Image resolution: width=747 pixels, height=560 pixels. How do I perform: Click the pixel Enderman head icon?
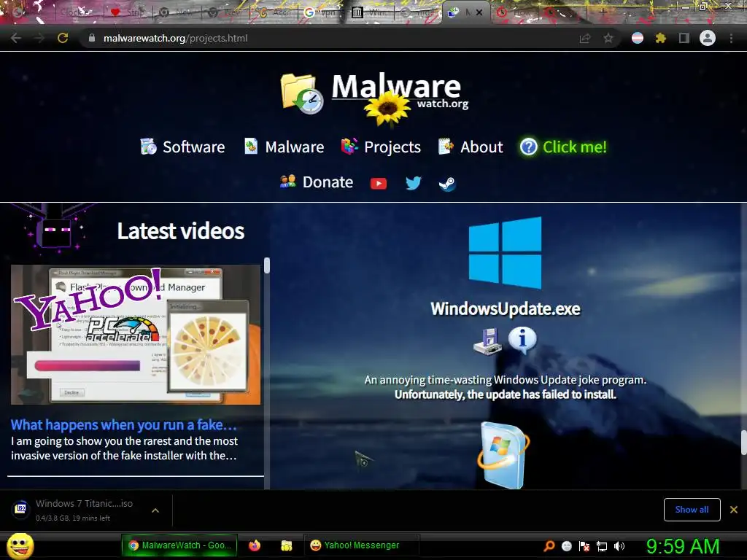(54, 231)
